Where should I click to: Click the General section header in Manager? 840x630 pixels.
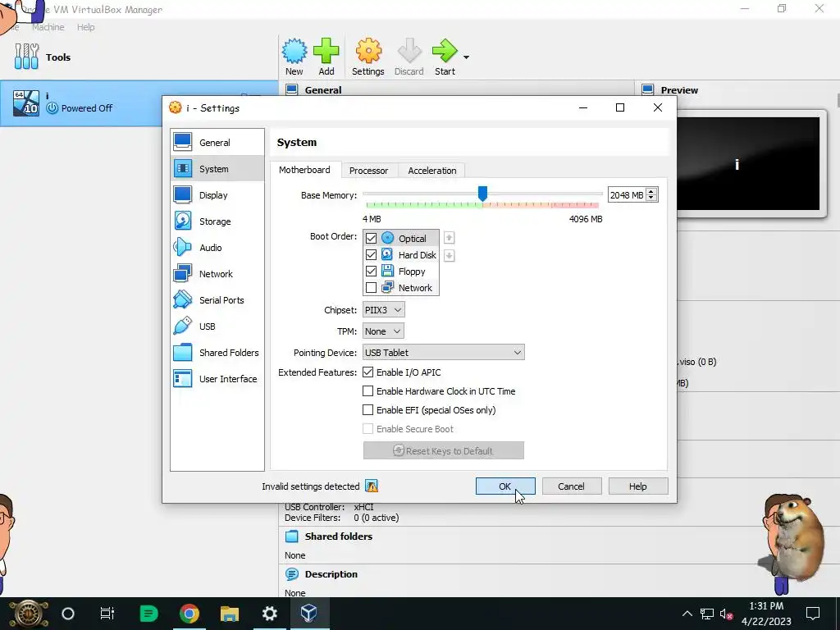coord(323,90)
